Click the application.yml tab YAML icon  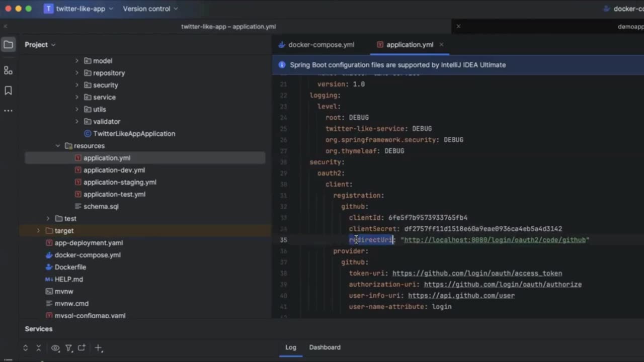click(x=380, y=45)
